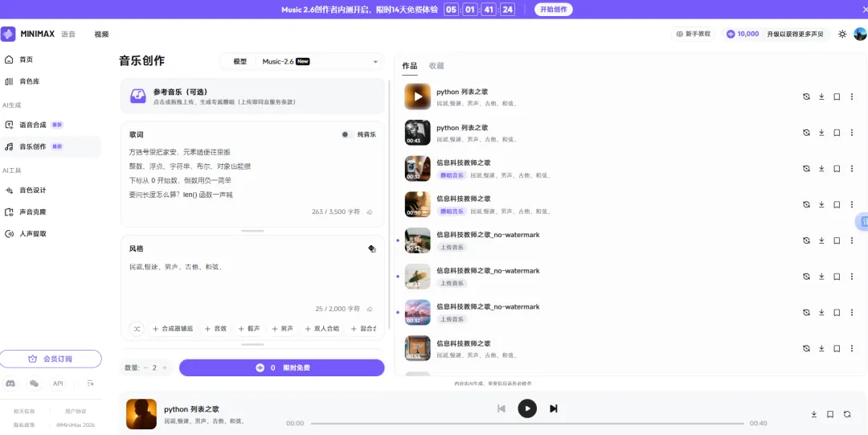
Task: Open the user avatar menu
Action: point(860,35)
